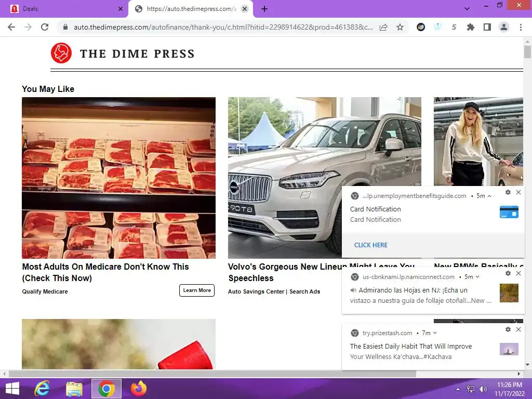Open a new browser tab
The image size is (532, 399).
tap(264, 9)
